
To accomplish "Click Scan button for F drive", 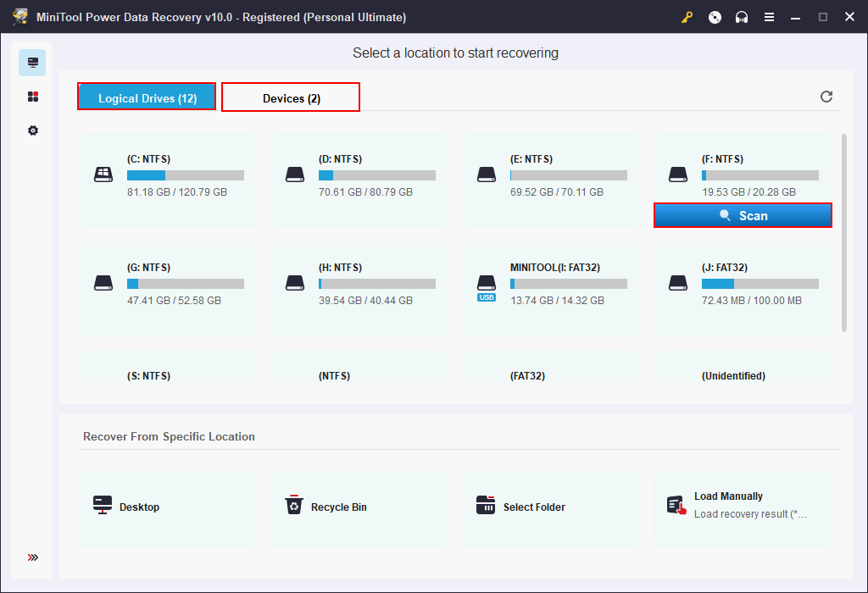I will pyautogui.click(x=743, y=216).
